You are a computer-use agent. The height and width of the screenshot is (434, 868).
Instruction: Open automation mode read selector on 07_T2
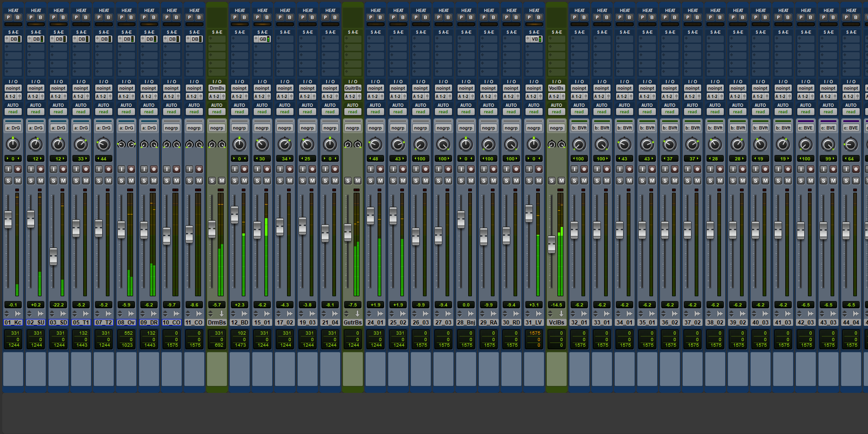[x=104, y=112]
